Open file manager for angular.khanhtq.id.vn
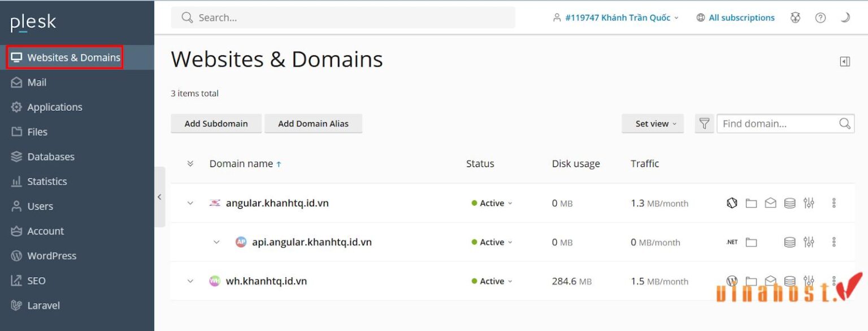The image size is (868, 331). 751,203
